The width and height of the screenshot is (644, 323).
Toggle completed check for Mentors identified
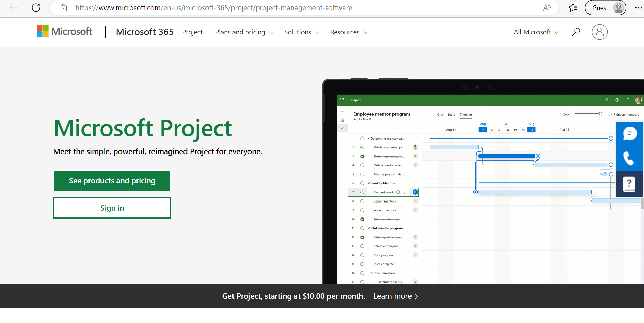(363, 219)
